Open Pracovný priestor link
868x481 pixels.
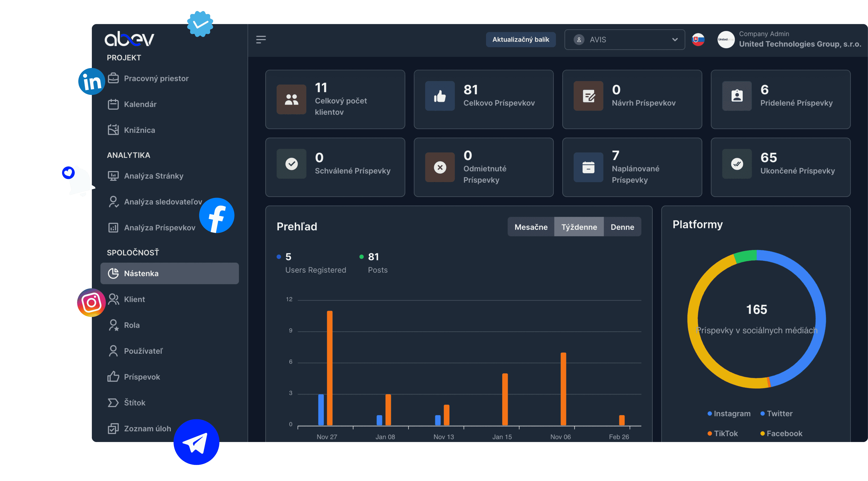click(156, 78)
